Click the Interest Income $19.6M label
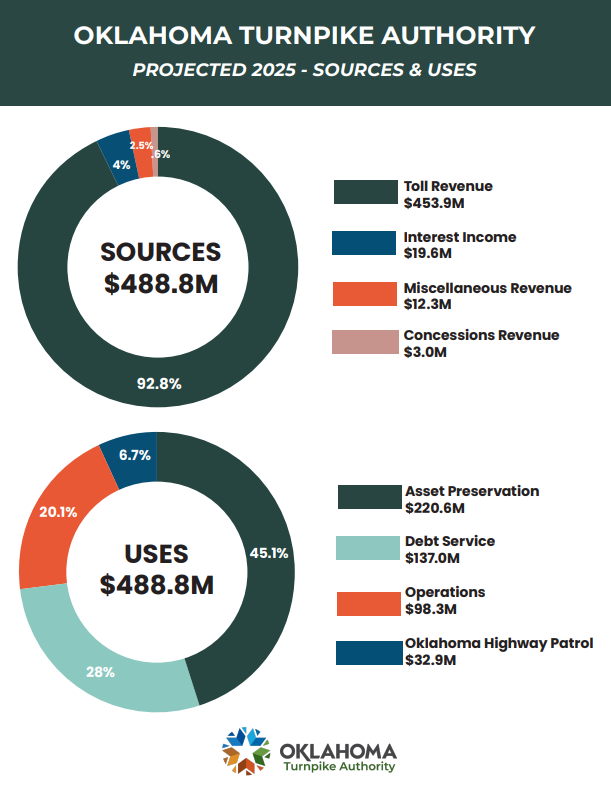 click(460, 245)
